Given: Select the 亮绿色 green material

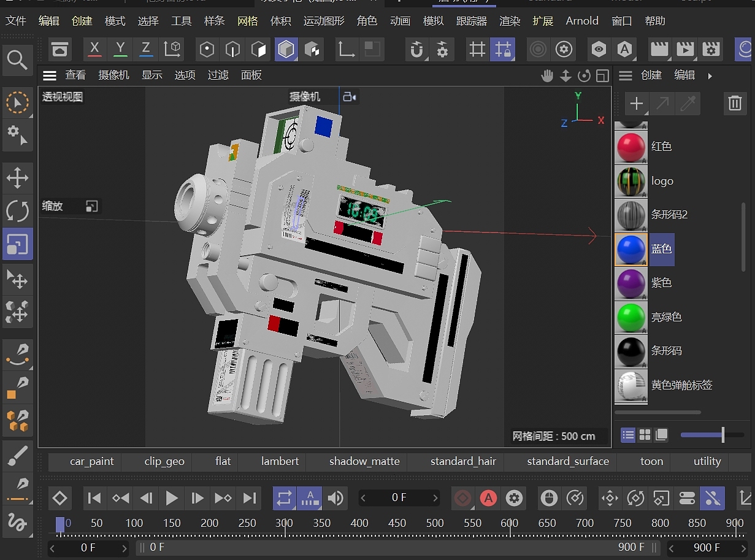Looking at the screenshot, I should click(x=631, y=317).
